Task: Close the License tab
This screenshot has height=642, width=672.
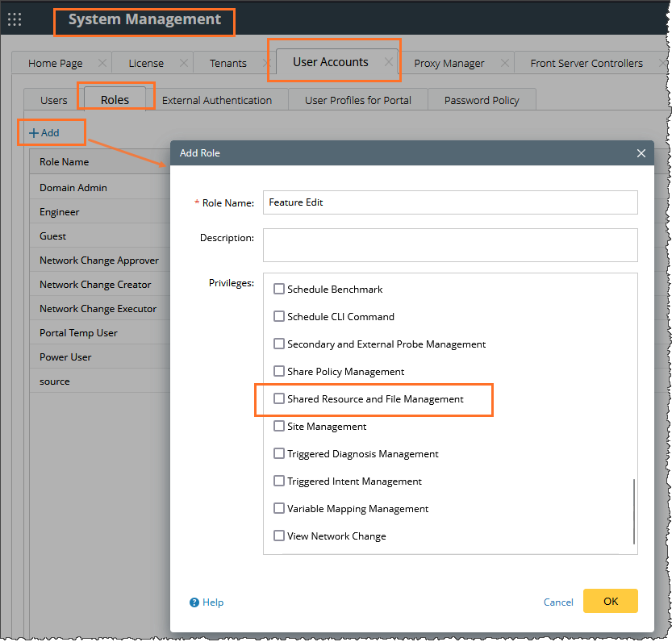Action: [x=183, y=63]
